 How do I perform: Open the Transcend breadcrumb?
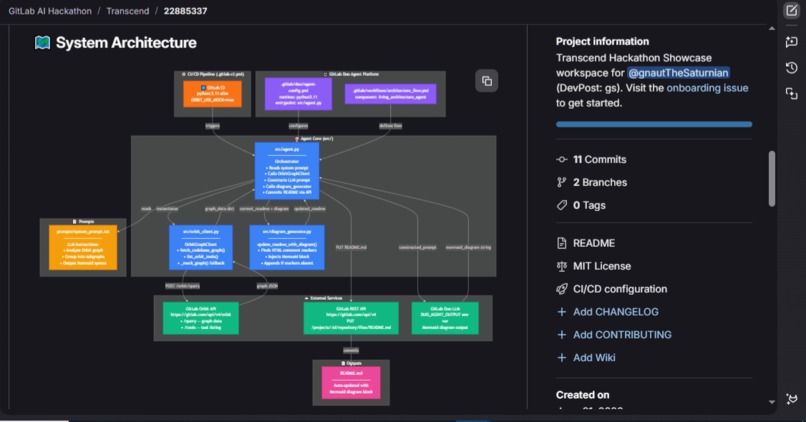pos(127,11)
